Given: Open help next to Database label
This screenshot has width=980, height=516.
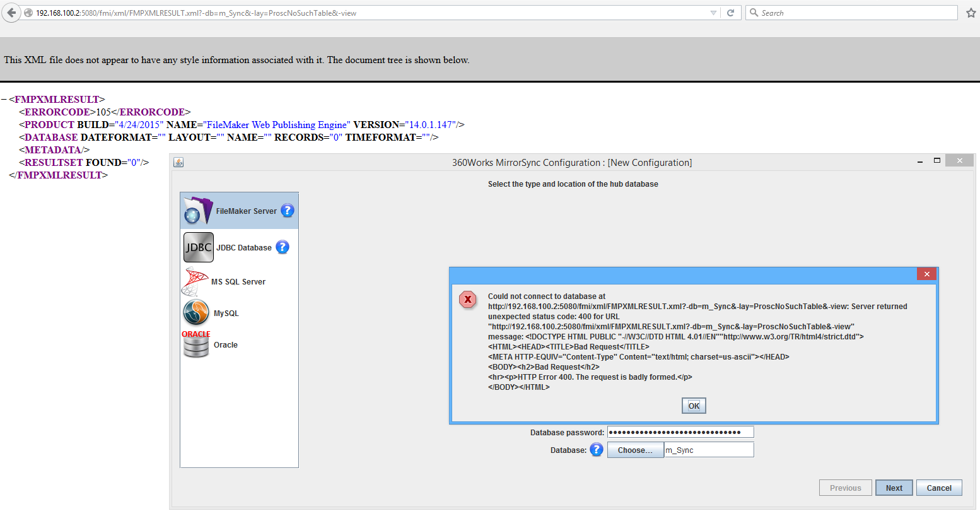Looking at the screenshot, I should click(597, 450).
